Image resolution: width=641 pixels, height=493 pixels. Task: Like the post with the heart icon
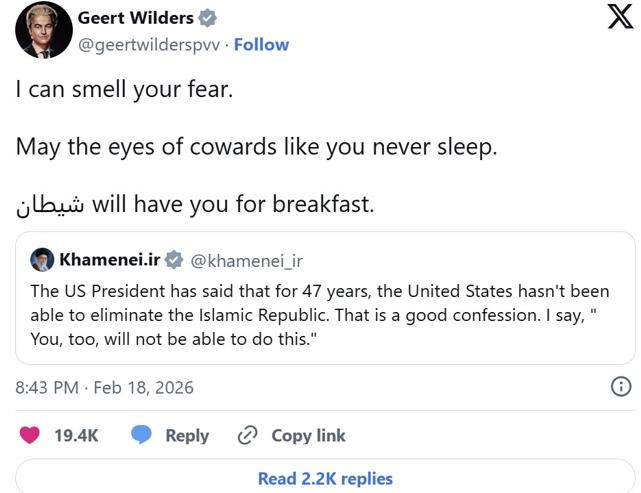(30, 435)
